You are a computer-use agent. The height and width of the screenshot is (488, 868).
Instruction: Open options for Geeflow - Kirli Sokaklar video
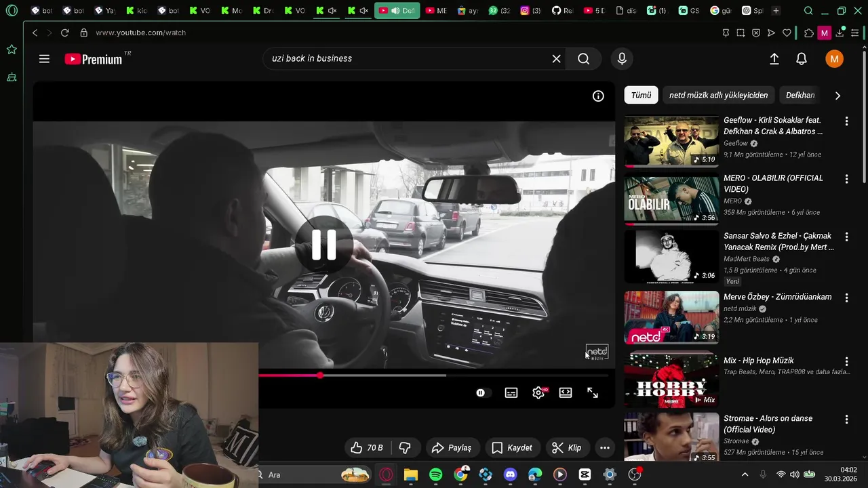[x=846, y=121]
